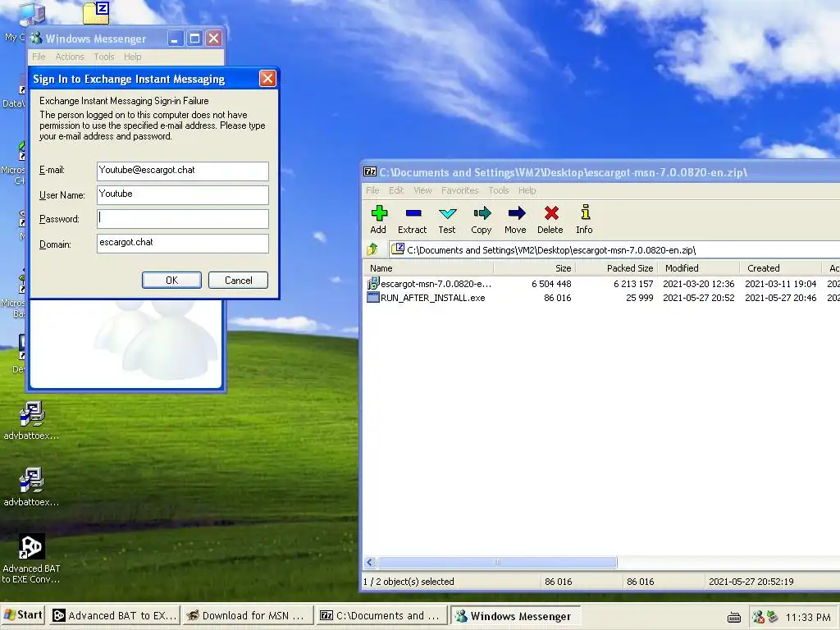Select RUN_AFTER_INSTALL.exe file icon
This screenshot has width=840, height=630.
(x=373, y=297)
